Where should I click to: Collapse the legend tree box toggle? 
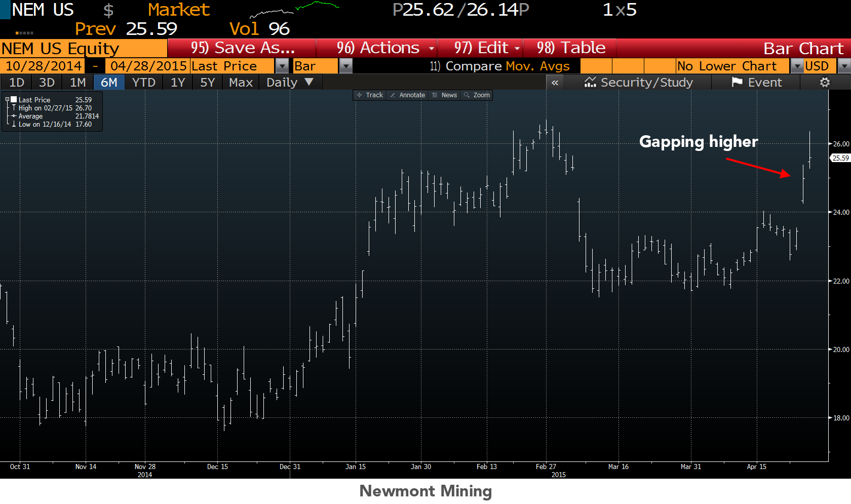(x=7, y=100)
